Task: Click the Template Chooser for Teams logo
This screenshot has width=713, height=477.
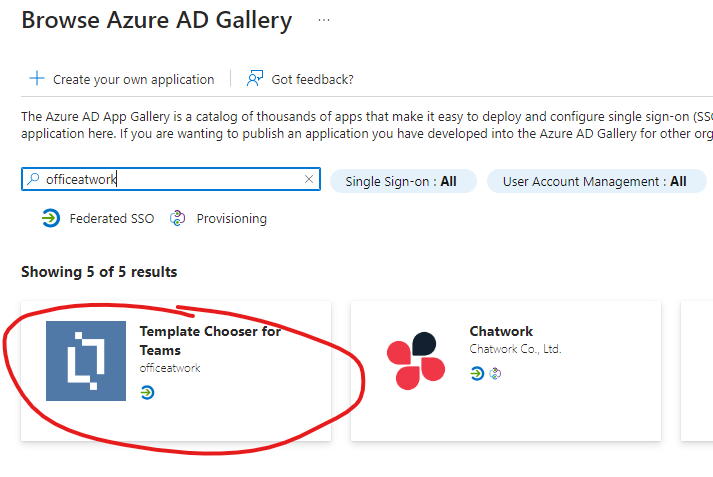Action: pos(86,361)
